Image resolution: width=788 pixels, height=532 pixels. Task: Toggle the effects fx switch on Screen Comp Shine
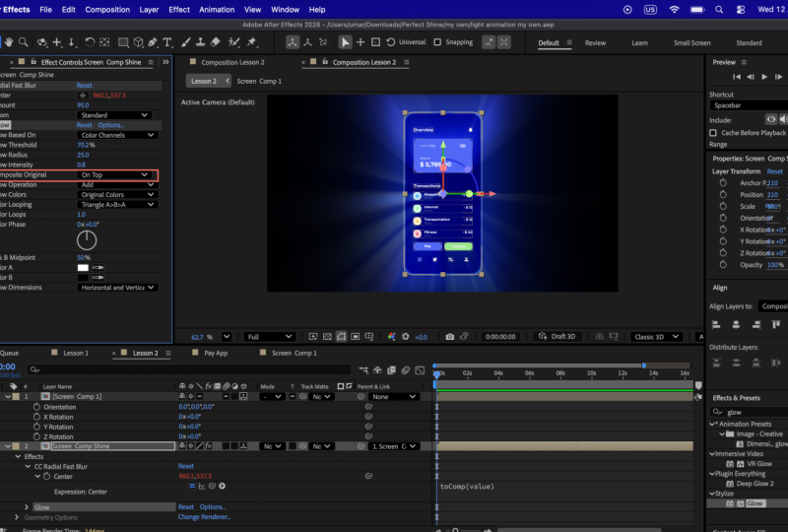(208, 446)
